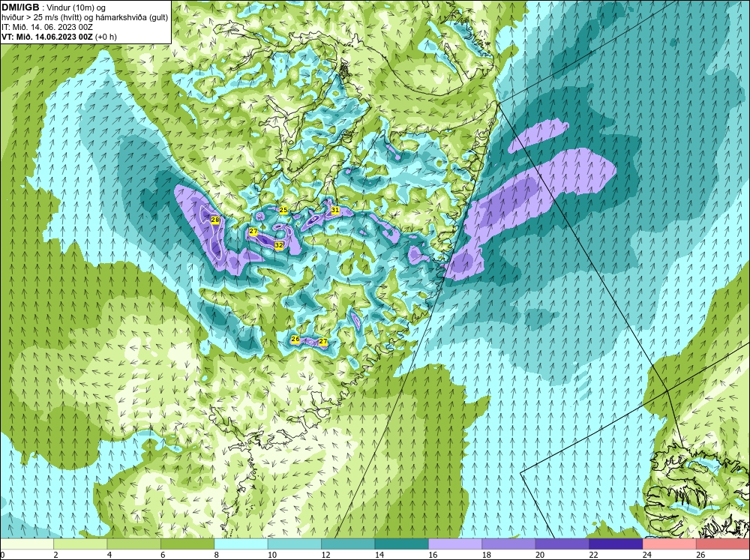Click the legend scale number 8
The width and height of the screenshot is (750, 560).
217,555
